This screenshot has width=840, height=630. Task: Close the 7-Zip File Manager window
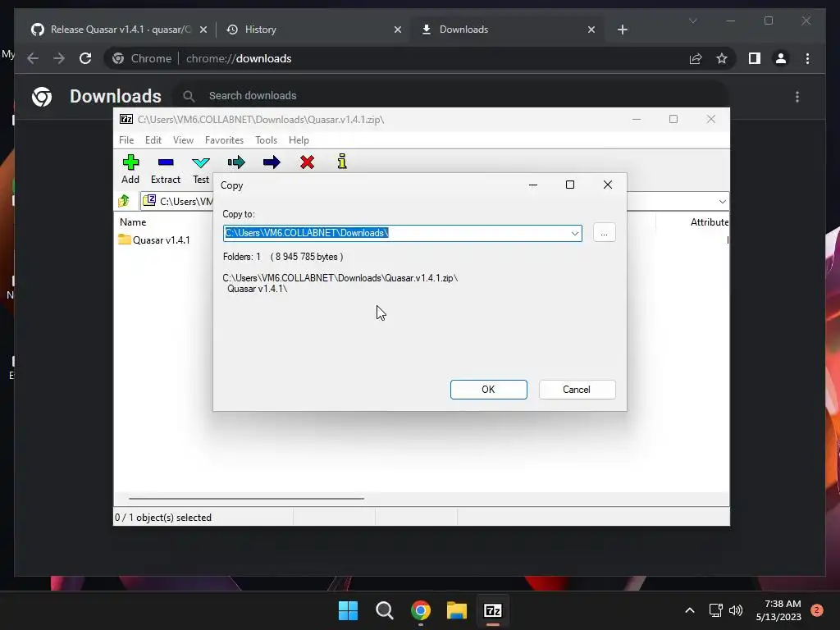711,119
